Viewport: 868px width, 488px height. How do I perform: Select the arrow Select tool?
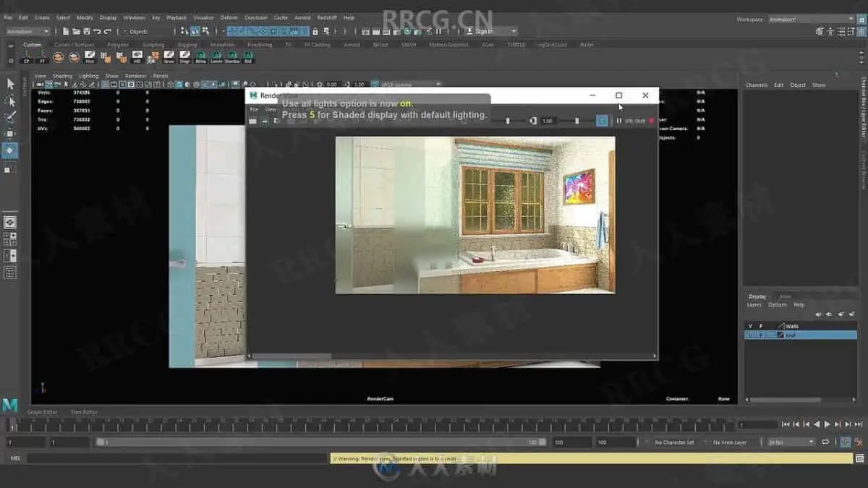click(10, 84)
